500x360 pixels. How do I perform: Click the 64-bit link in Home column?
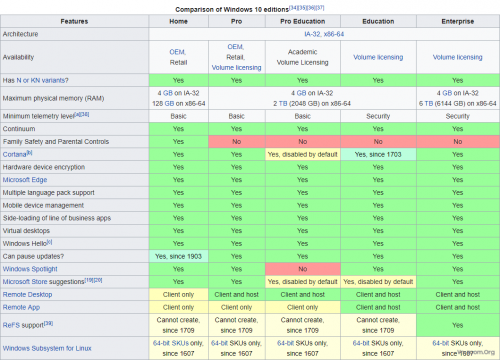coord(162,343)
